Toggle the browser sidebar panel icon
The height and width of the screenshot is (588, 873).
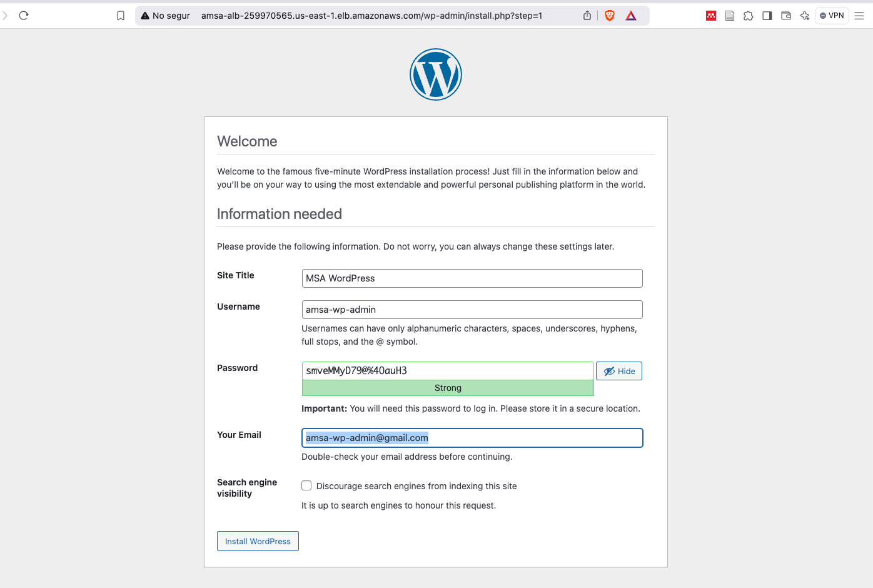coord(767,16)
